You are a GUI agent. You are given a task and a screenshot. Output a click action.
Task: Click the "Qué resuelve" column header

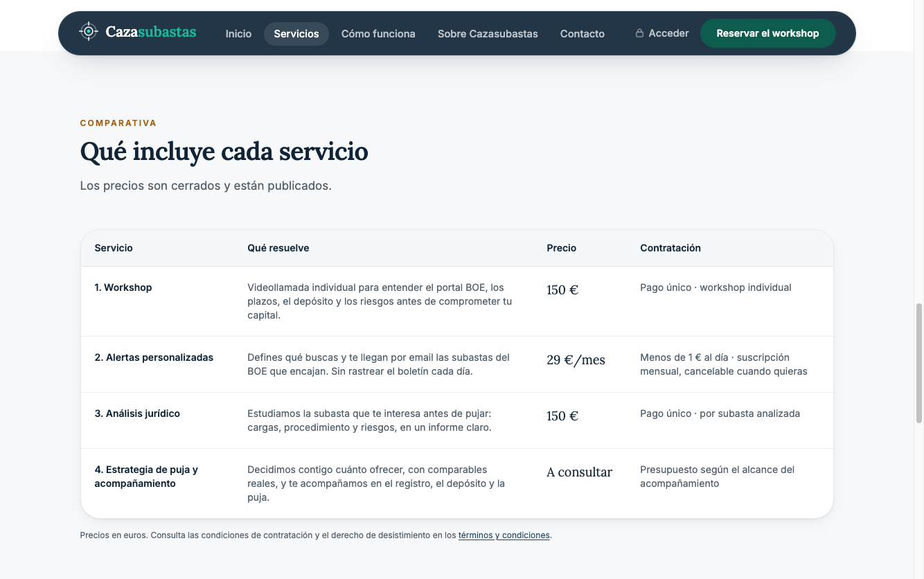click(x=278, y=248)
